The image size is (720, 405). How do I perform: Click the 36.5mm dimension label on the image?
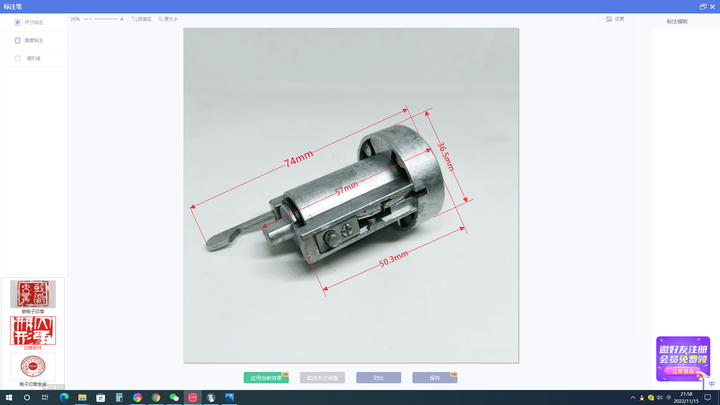(x=445, y=156)
